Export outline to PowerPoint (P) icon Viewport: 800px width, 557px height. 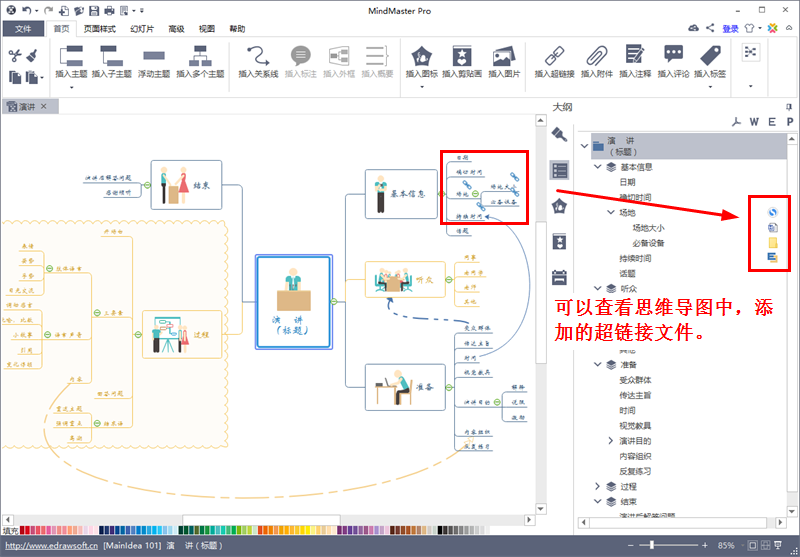(x=790, y=121)
